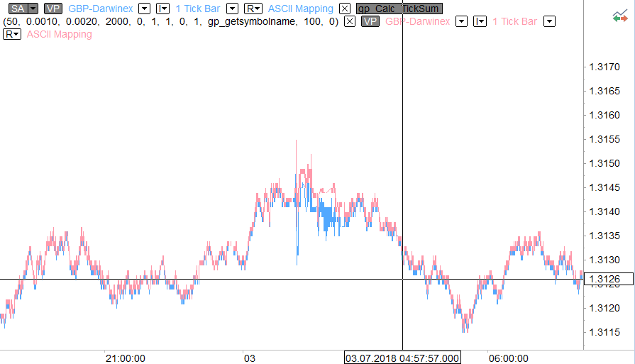This screenshot has width=635, height=364.
Task: Click the VP button beside pink GBP-Darwinex
Action: tap(370, 21)
